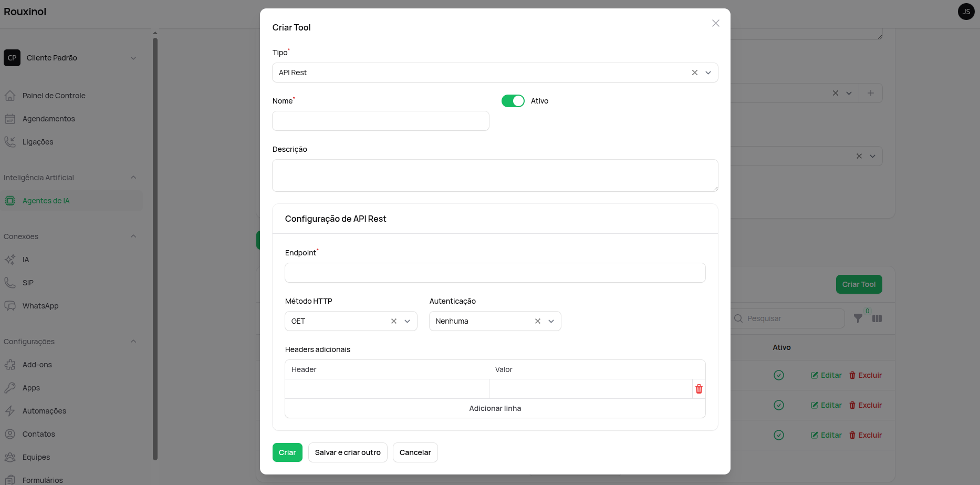Focus the Nome input field

tap(381, 121)
